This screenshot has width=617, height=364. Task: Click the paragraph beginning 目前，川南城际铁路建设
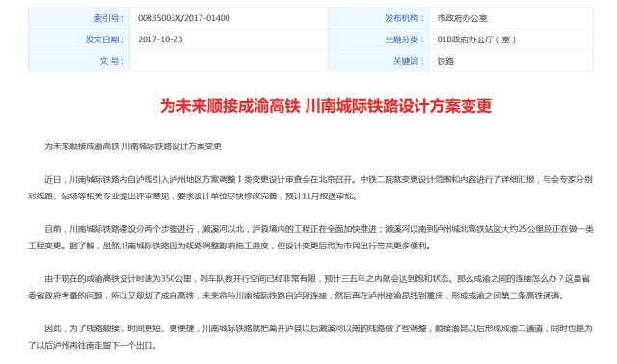tap(310, 238)
